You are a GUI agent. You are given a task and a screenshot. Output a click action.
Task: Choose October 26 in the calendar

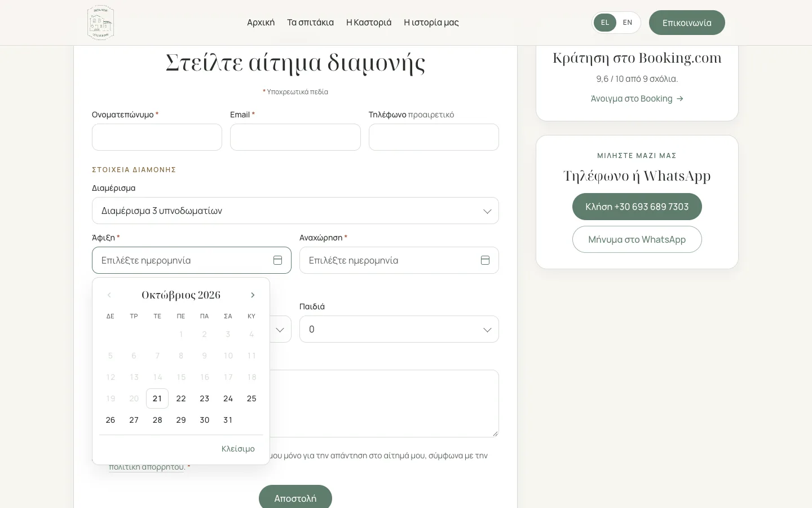(x=111, y=420)
